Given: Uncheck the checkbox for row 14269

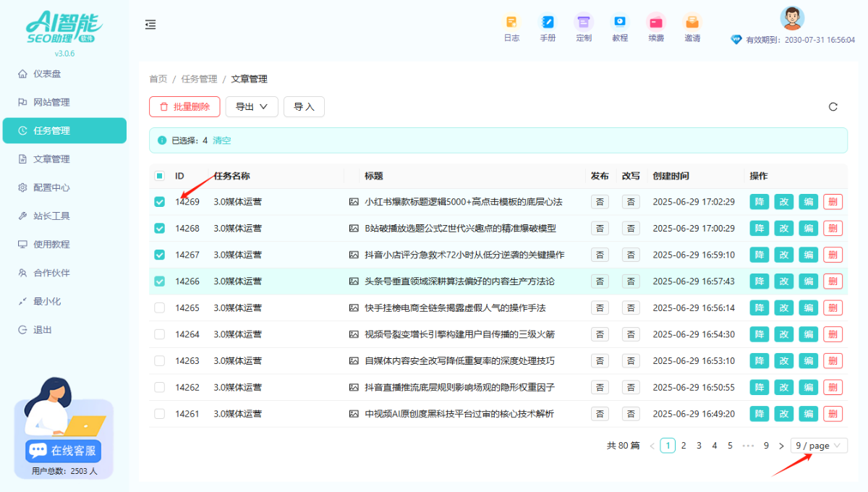Looking at the screenshot, I should [x=160, y=202].
